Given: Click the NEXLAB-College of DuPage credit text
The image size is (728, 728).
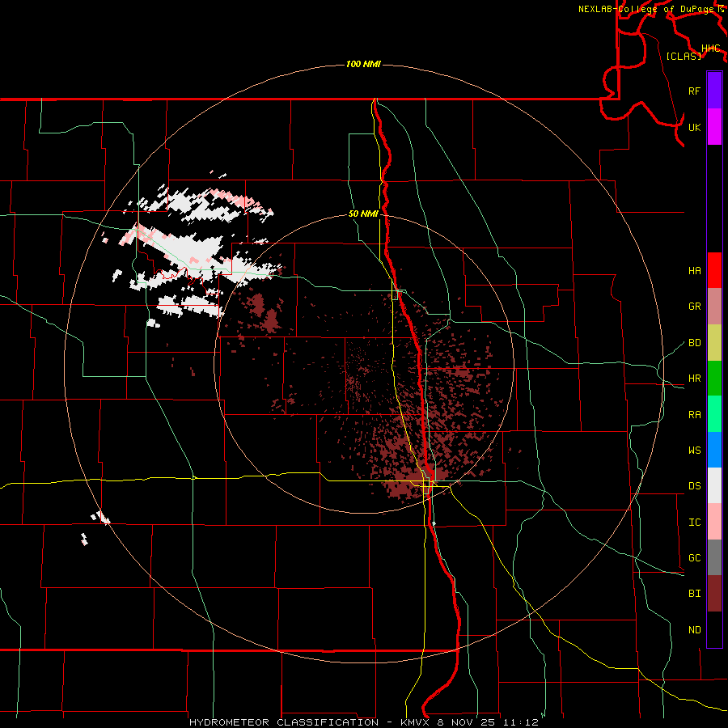Looking at the screenshot, I should (646, 9).
